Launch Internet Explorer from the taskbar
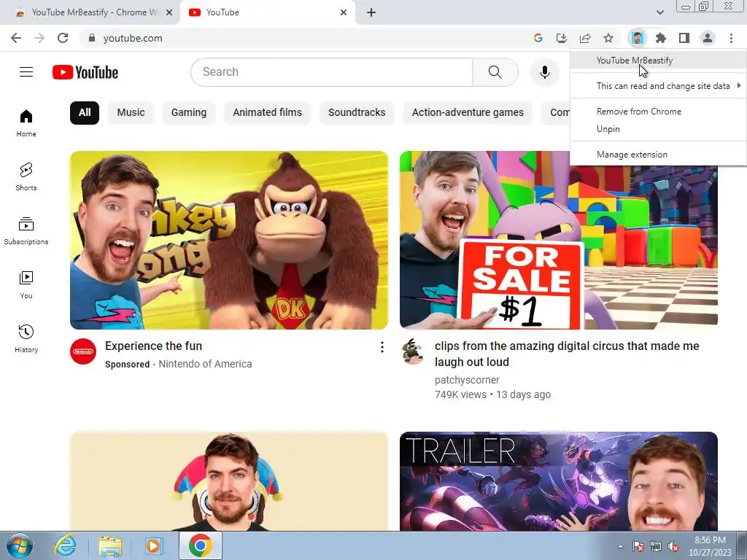Viewport: 747px width, 560px height. (x=65, y=545)
